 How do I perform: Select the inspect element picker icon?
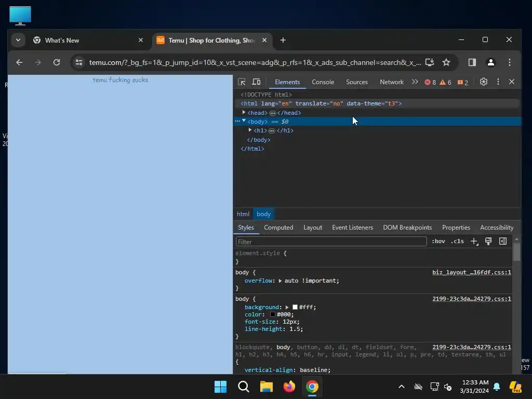point(242,82)
